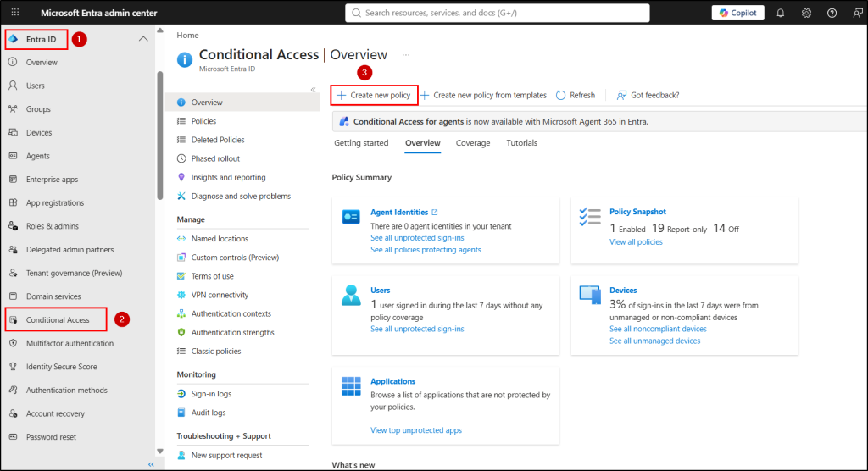Open more options ellipsis beside title
868x471 pixels.
coord(406,55)
